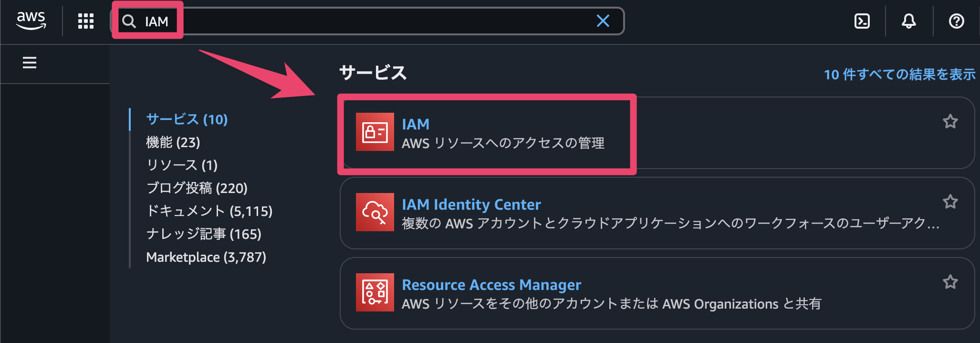This screenshot has width=980, height=343.
Task: Open the IAM Identity Center link
Action: (471, 204)
